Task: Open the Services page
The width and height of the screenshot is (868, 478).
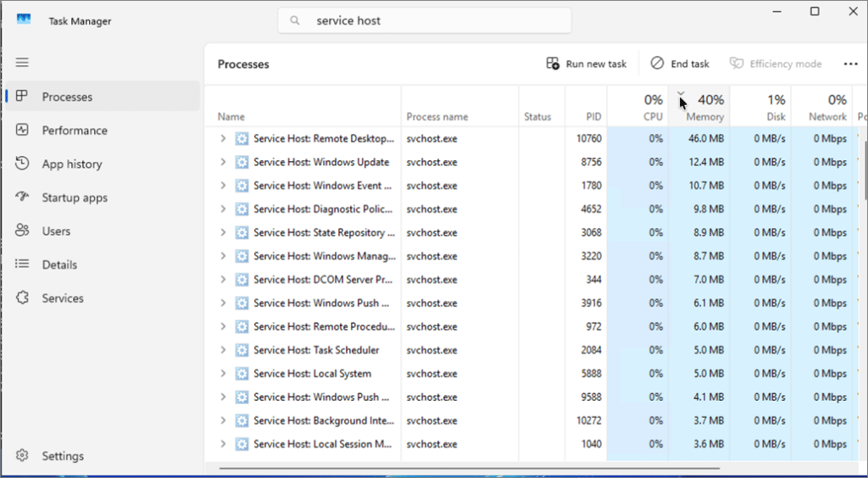Action: (x=103, y=298)
